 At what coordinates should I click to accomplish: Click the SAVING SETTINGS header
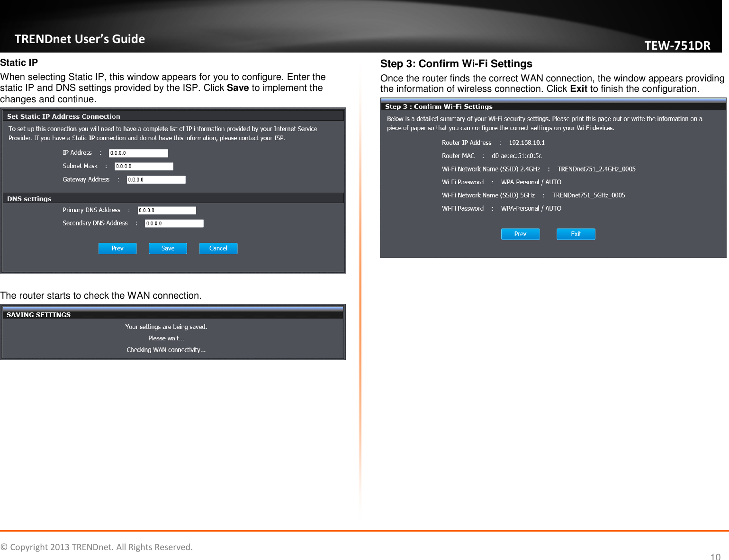(173, 314)
